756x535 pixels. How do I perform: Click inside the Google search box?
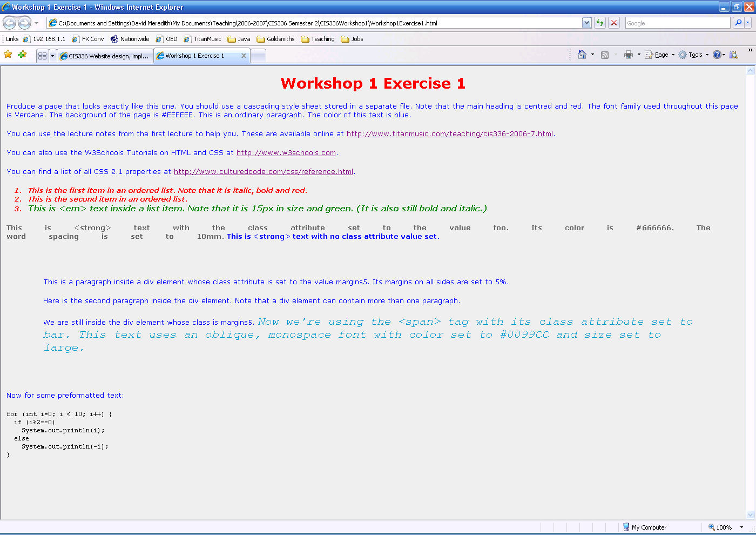[x=677, y=23]
